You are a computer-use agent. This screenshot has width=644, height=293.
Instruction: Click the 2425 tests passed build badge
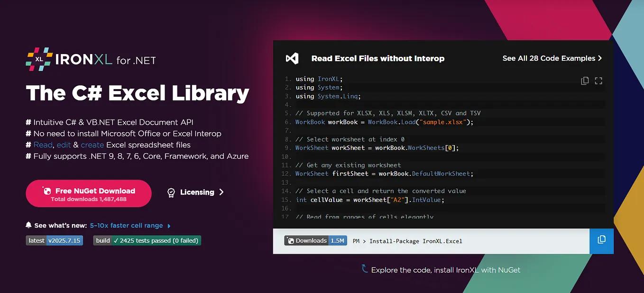[147, 240]
